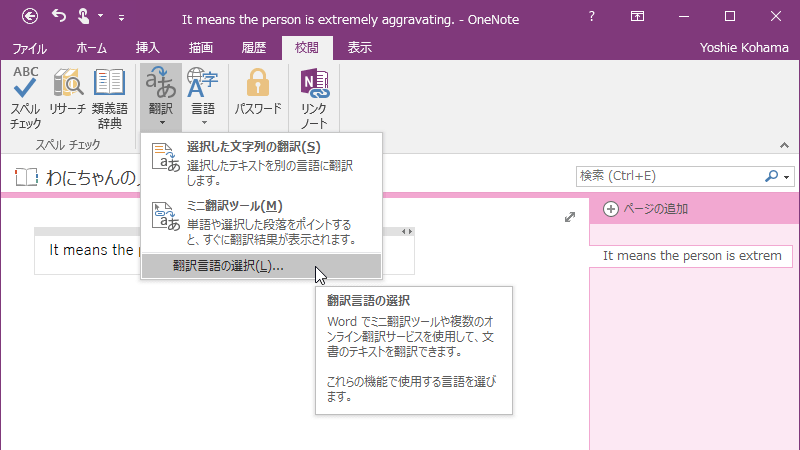Viewport: 800px width, 450px height.
Task: Undo the last action
Action: [59, 16]
